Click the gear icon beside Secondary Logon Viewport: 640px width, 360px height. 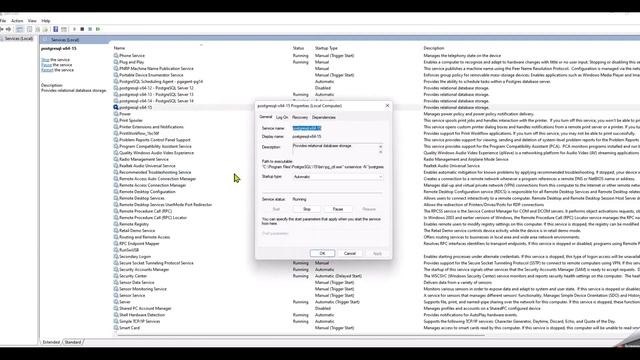[116, 256]
